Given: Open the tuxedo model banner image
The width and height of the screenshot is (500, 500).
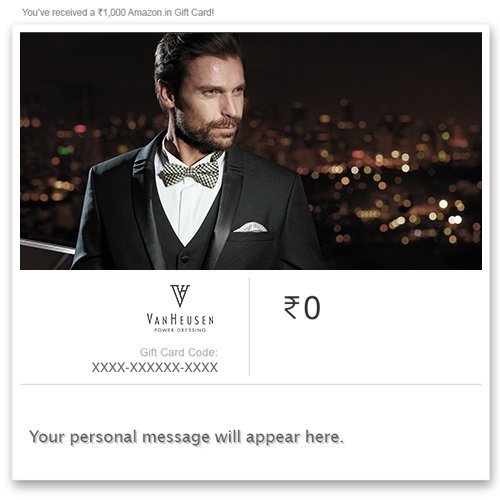Looking at the screenshot, I should click(x=251, y=151).
